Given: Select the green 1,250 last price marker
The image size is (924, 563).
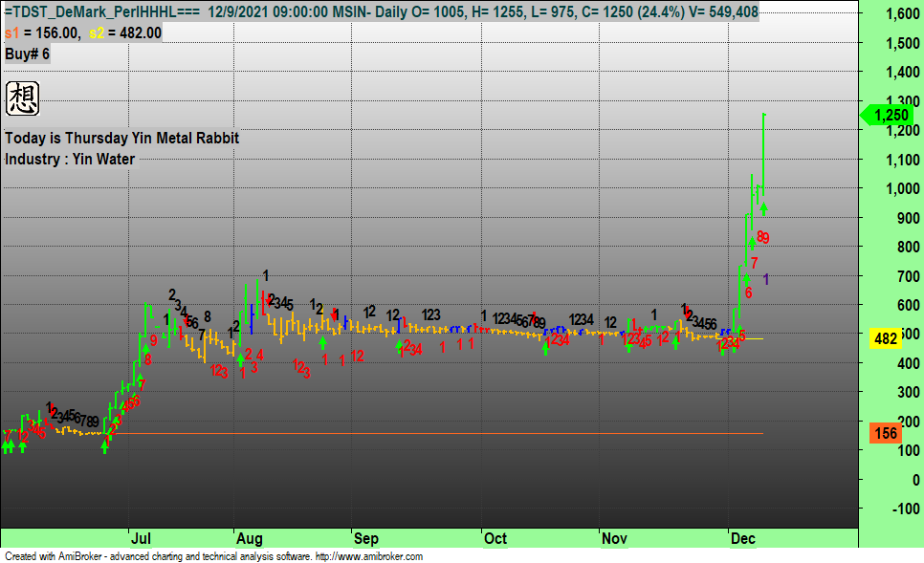Looking at the screenshot, I should click(x=887, y=116).
